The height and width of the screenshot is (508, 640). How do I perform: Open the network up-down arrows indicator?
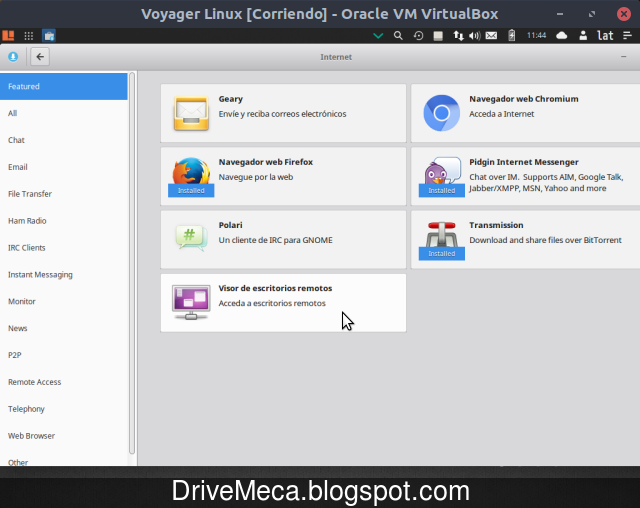point(458,36)
